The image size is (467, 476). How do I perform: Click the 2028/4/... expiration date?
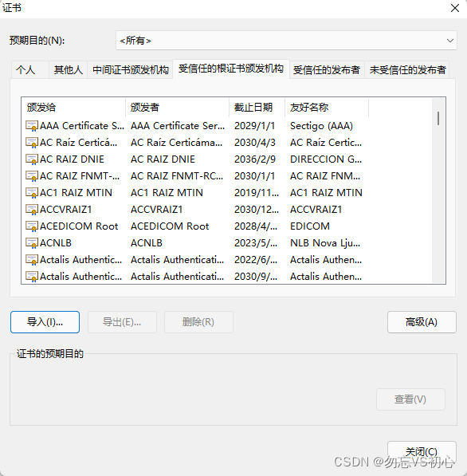pos(256,226)
